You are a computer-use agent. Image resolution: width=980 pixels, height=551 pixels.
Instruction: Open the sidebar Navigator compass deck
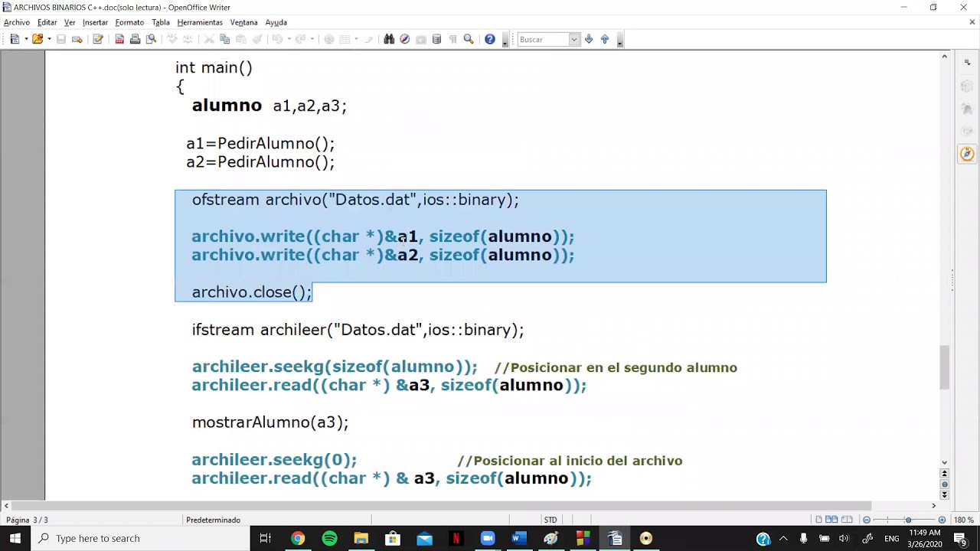tap(967, 154)
